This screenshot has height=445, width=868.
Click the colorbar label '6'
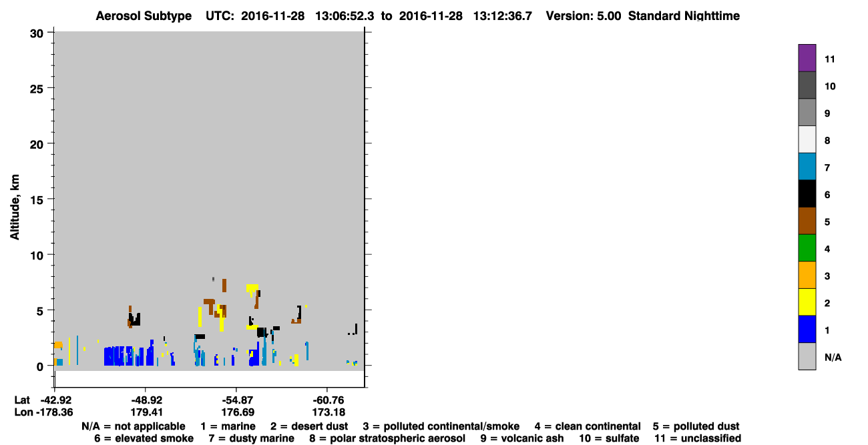pos(827,195)
